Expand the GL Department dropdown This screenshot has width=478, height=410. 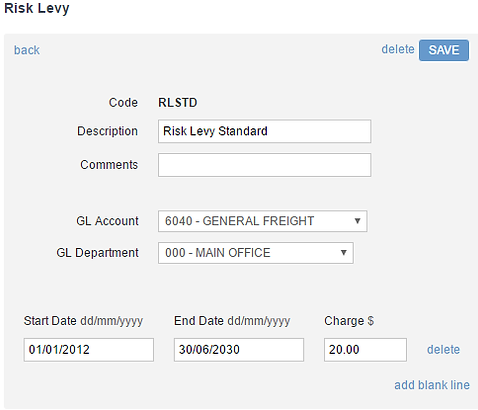256,253
